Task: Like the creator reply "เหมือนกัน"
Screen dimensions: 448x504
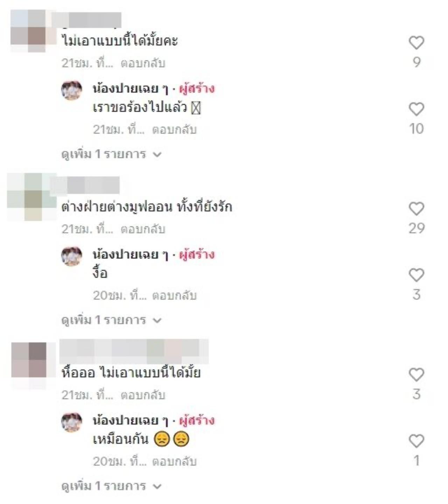Action: 416,441
